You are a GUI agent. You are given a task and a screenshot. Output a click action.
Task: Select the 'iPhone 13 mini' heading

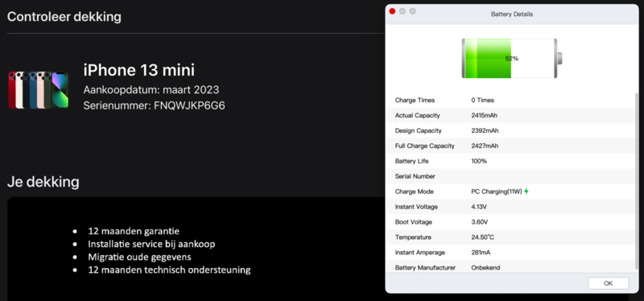click(x=138, y=70)
